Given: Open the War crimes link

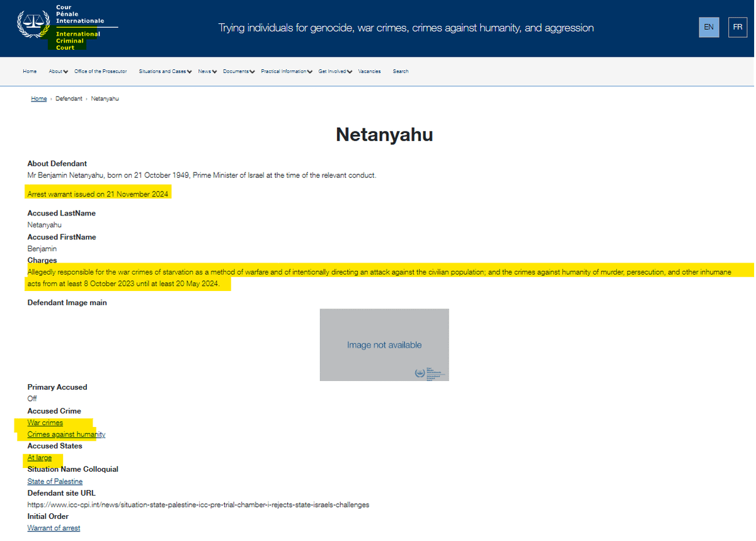Looking at the screenshot, I should [x=45, y=423].
